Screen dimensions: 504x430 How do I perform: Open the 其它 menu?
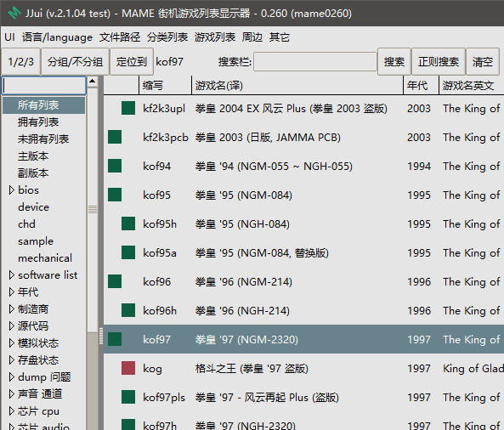coord(280,37)
